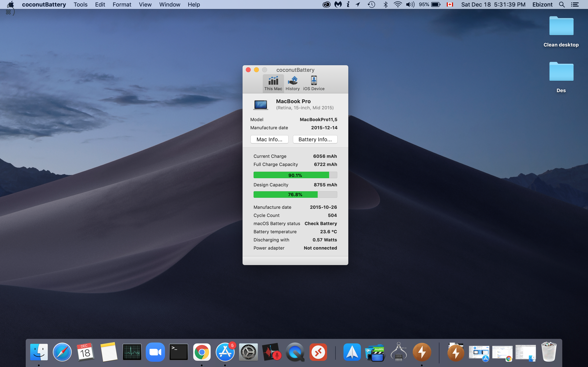The image size is (588, 367).
Task: Expand the coconutBattery Edit menu
Action: coord(100,5)
